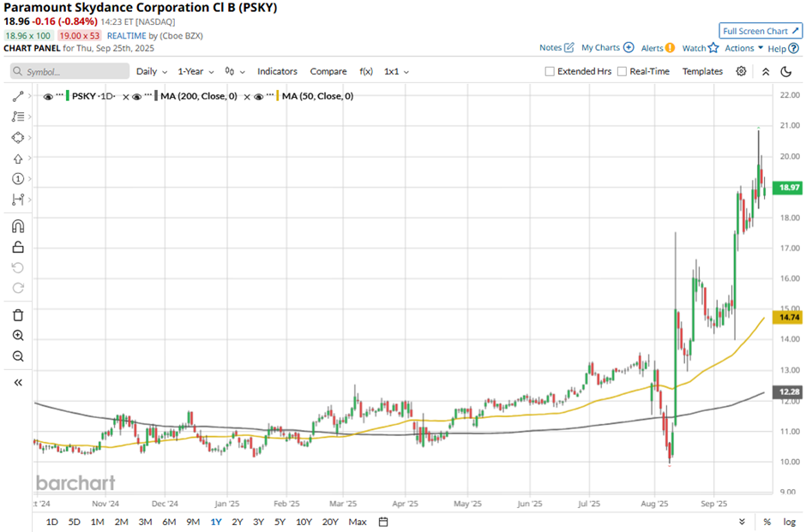Expand the shapes tool flyout arrow

pos(30,138)
